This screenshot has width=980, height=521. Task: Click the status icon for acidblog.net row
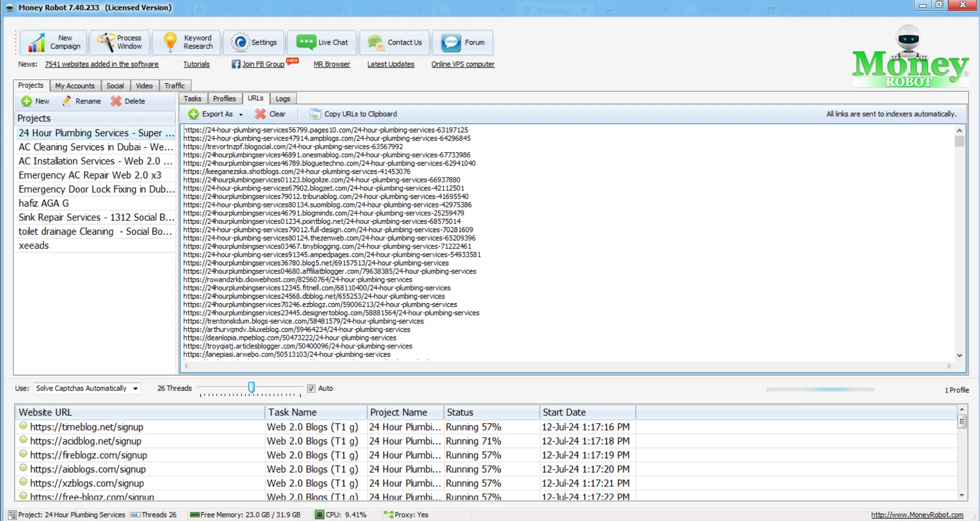coord(23,440)
